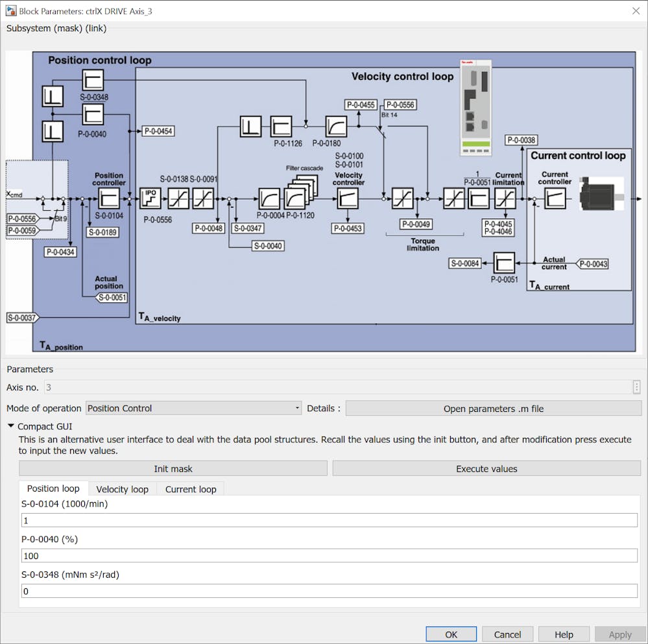This screenshot has height=644, width=648.
Task: Click the P-0-0038 parameter label
Action: pos(521,140)
